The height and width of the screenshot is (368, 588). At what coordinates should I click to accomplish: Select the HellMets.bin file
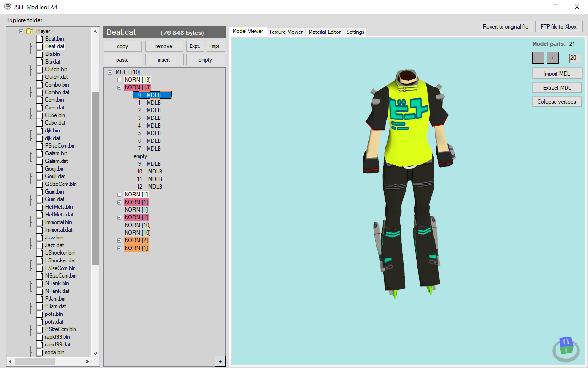click(x=59, y=207)
